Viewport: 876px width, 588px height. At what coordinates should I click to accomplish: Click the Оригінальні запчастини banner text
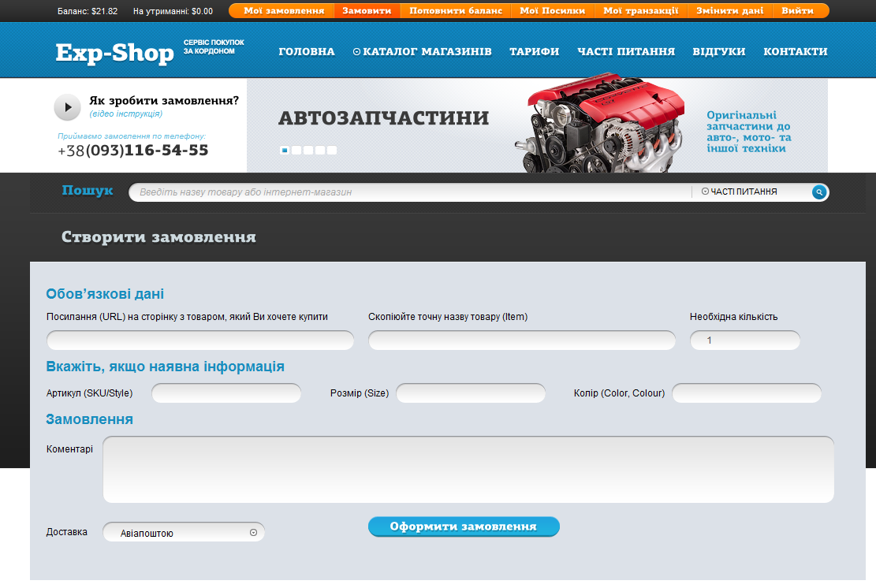point(748,132)
